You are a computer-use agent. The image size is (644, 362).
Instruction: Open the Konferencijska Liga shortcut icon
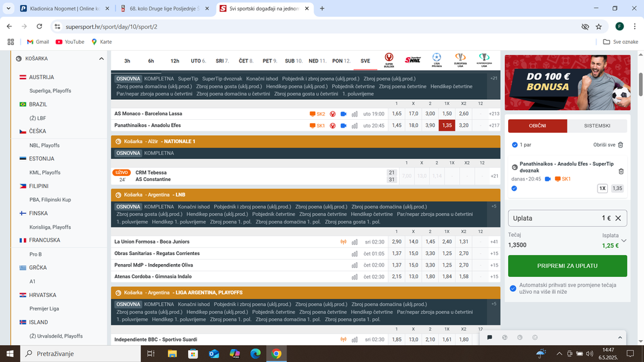tap(484, 60)
